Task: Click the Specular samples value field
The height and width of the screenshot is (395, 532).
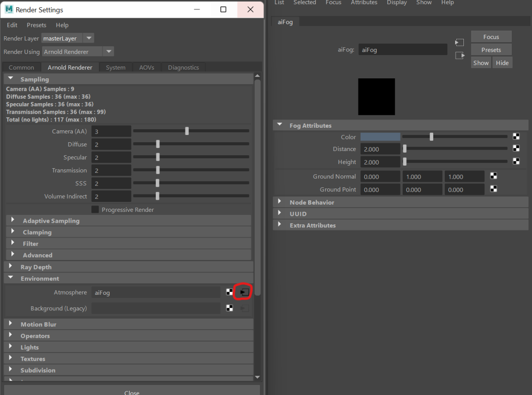Action: (111, 157)
